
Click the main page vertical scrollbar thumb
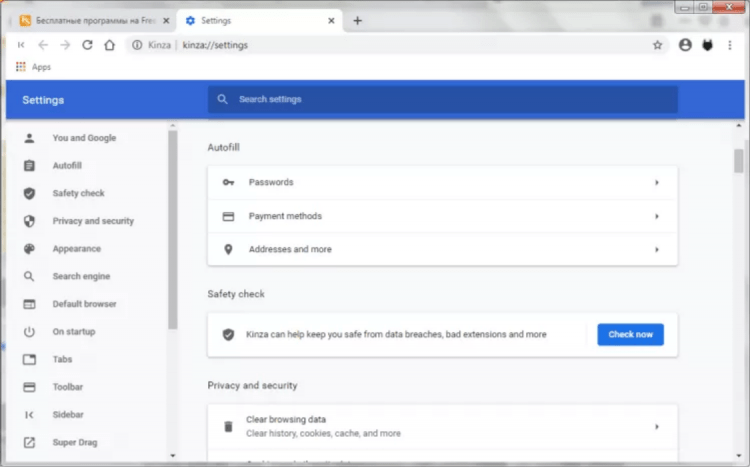pos(739,161)
